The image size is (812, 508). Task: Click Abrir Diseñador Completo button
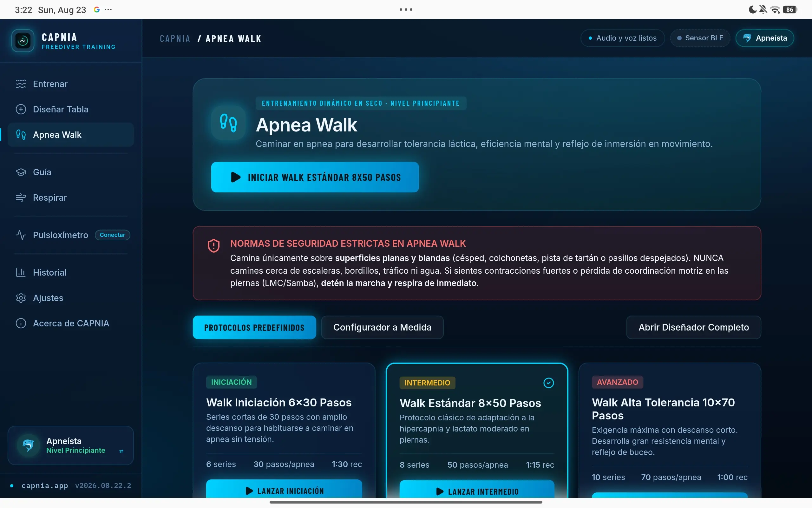tap(694, 327)
